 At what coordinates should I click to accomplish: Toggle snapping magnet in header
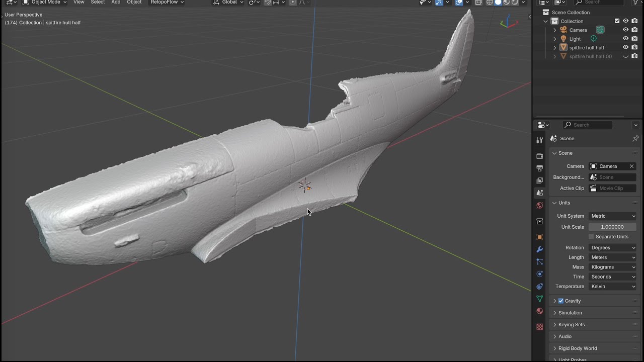268,3
